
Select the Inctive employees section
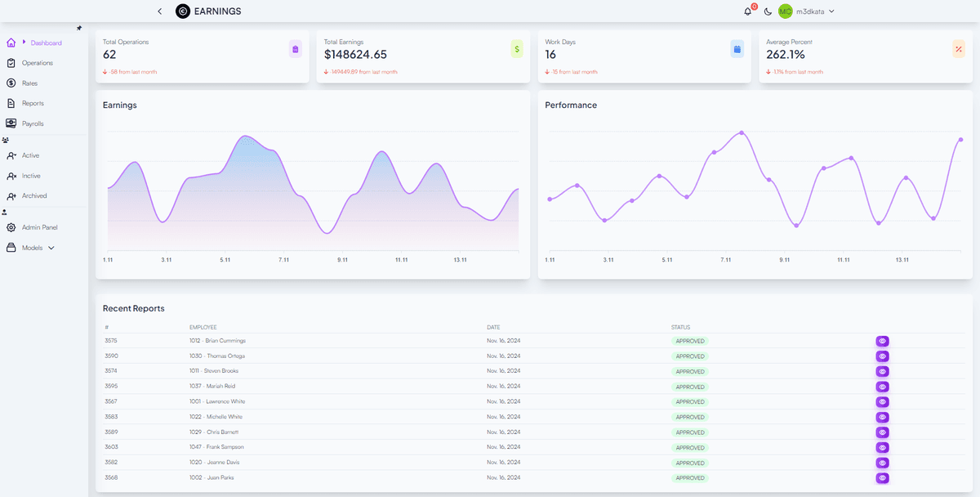31,175
